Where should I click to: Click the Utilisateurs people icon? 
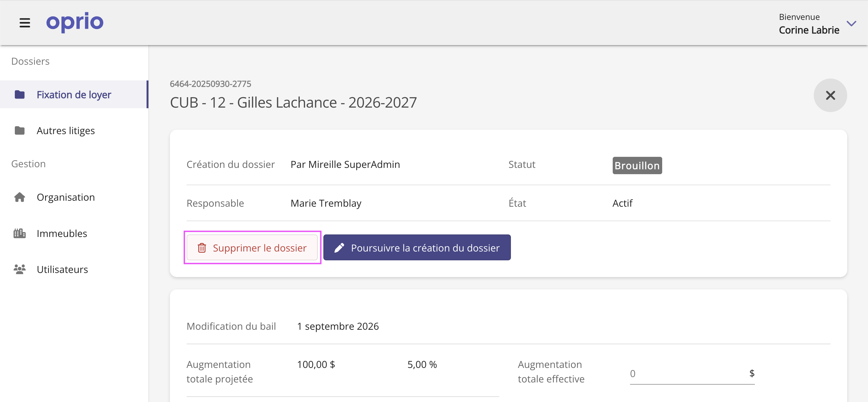pyautogui.click(x=20, y=269)
